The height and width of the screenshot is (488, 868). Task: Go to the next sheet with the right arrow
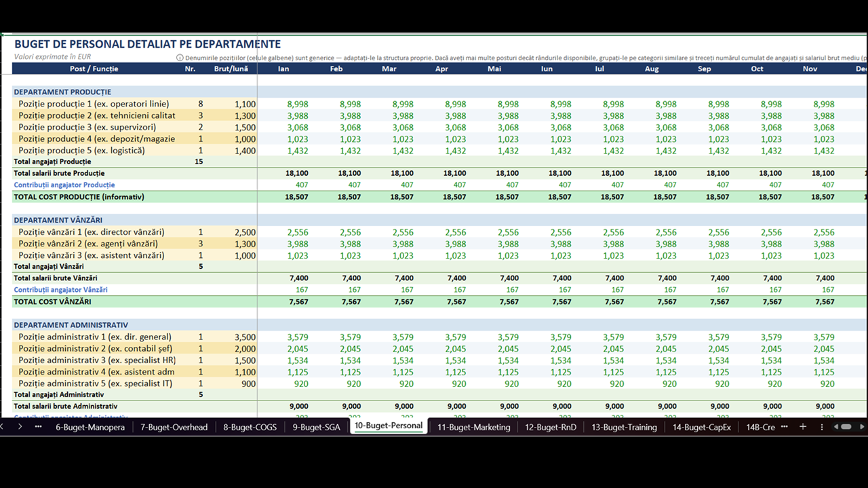(x=20, y=427)
